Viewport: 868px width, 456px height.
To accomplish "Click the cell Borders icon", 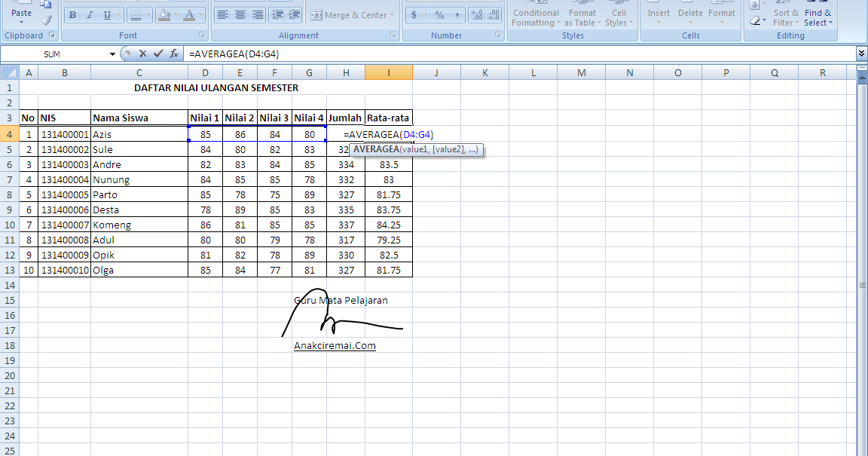I will click(135, 15).
